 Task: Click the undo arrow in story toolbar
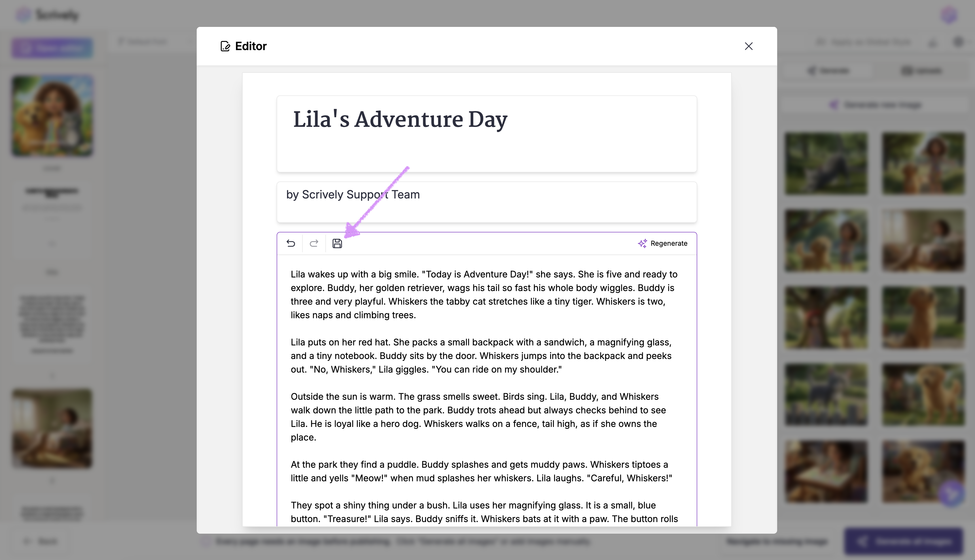[x=291, y=243]
